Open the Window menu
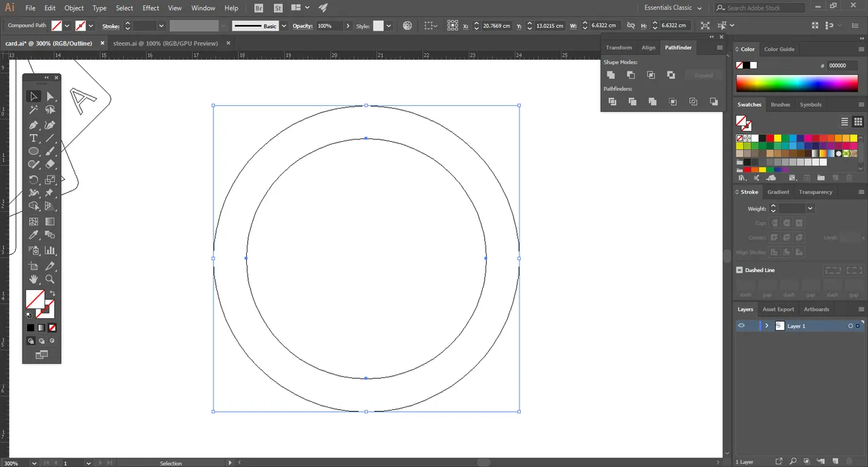868x467 pixels. (203, 8)
